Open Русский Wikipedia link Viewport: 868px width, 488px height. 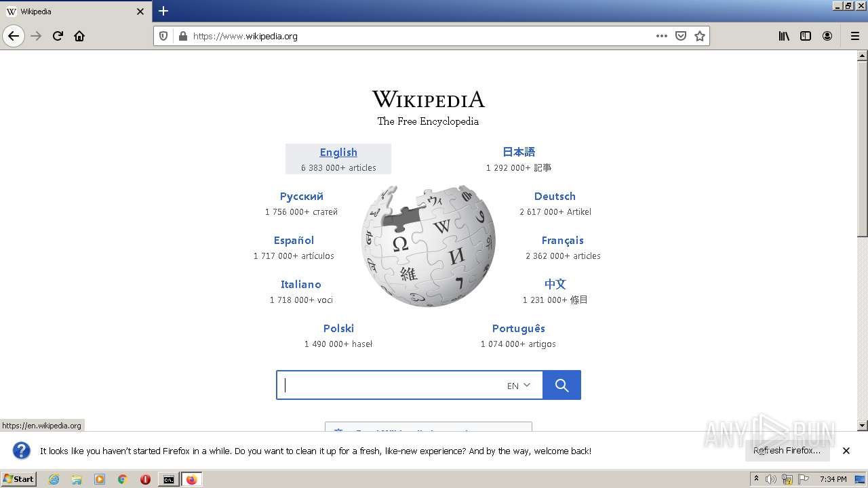[301, 197]
